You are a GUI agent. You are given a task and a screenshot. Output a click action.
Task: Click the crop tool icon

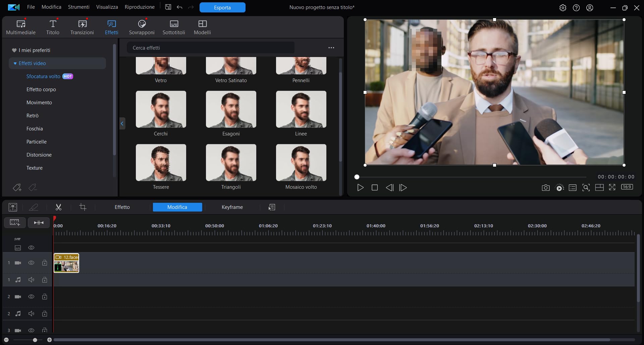click(83, 207)
